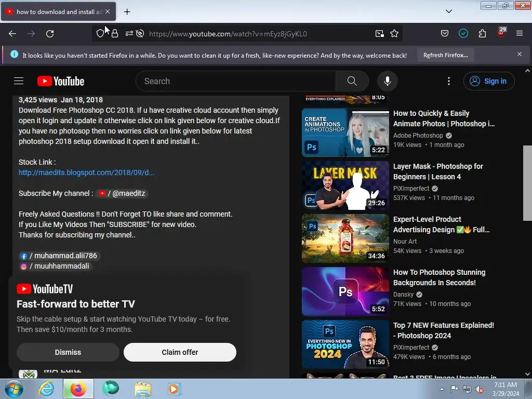Click inside the YouTube Search field
This screenshot has height=399, width=532.
pyautogui.click(x=236, y=81)
